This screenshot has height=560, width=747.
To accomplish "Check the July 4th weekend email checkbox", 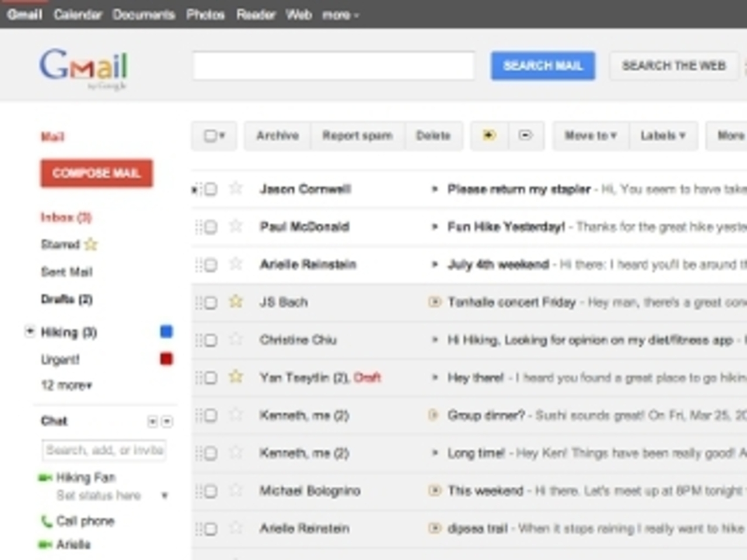I will pyautogui.click(x=211, y=265).
